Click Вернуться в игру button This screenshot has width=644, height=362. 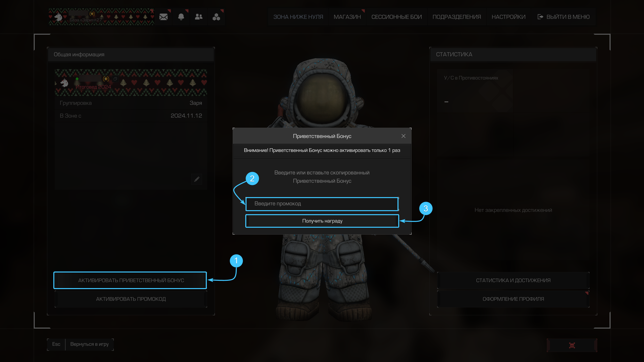tap(89, 344)
